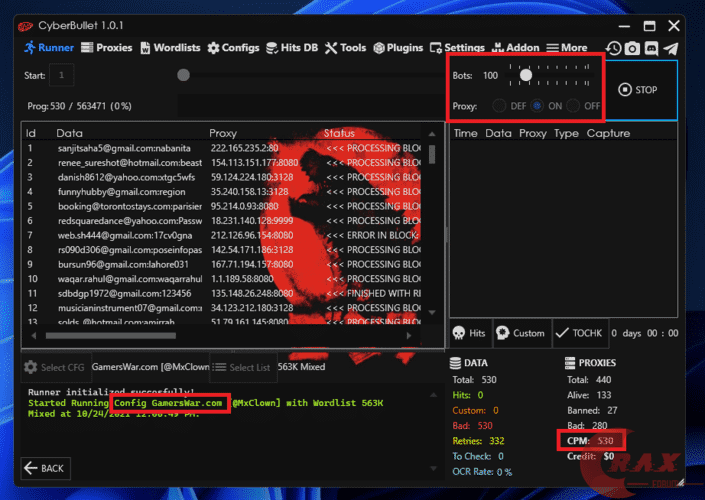Click the Proxy column header in bot table

pos(223,133)
